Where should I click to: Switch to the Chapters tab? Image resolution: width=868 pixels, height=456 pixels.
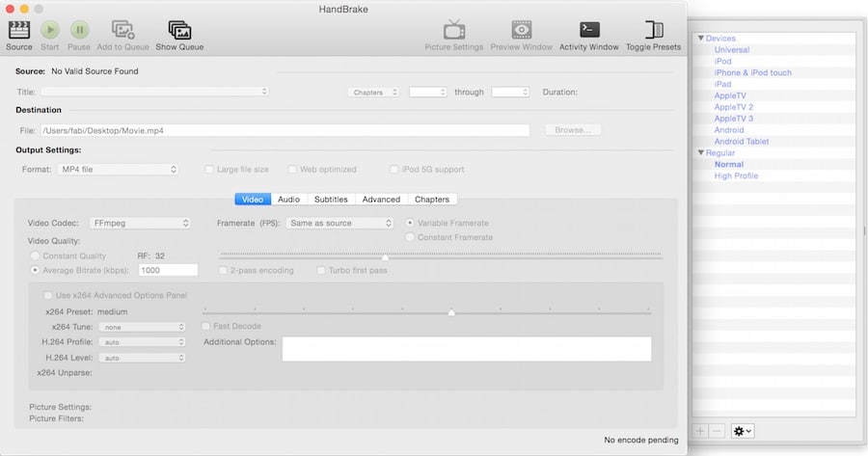(x=432, y=200)
